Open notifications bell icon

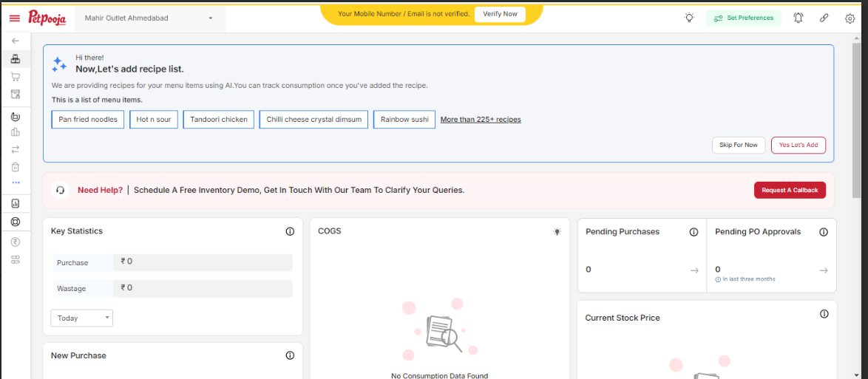click(x=798, y=18)
